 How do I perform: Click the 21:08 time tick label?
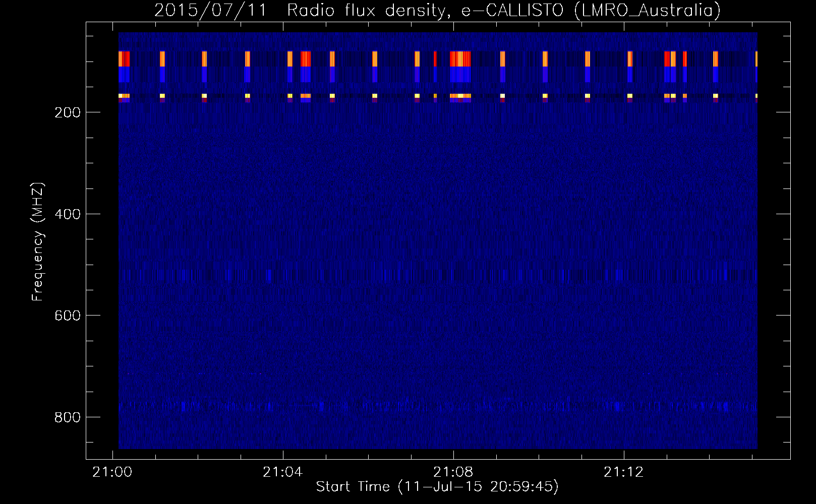453,472
